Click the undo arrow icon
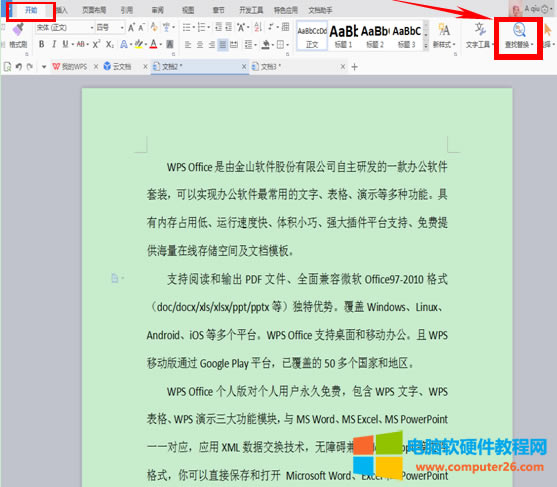 19,66
